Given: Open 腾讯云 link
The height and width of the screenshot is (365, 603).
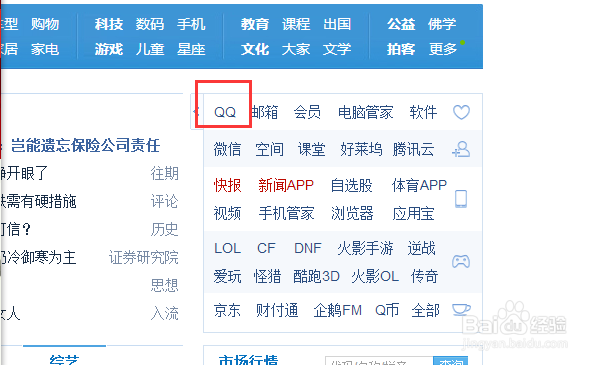Looking at the screenshot, I should coord(413,149).
